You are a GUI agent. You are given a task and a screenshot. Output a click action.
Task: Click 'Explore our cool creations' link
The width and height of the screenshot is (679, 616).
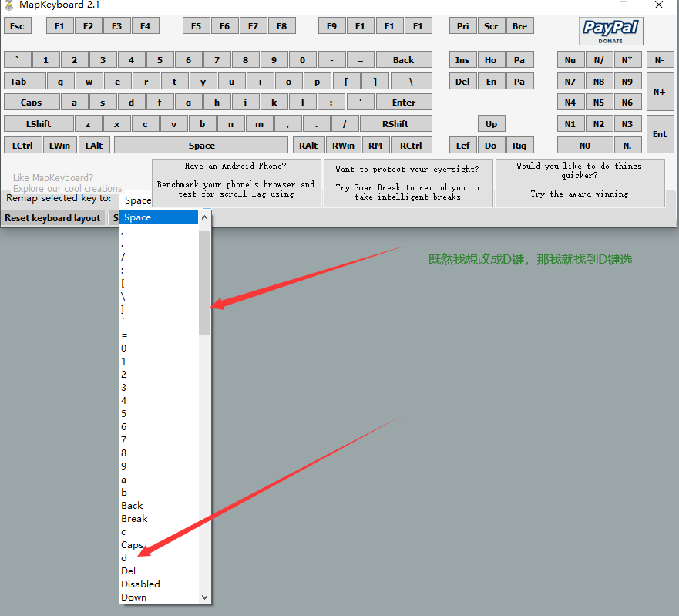pyautogui.click(x=68, y=188)
